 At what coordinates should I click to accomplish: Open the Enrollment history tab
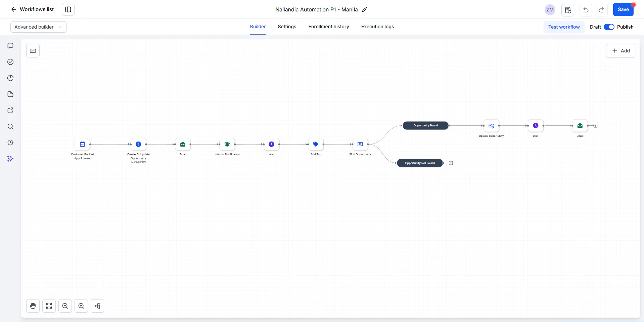(x=329, y=27)
